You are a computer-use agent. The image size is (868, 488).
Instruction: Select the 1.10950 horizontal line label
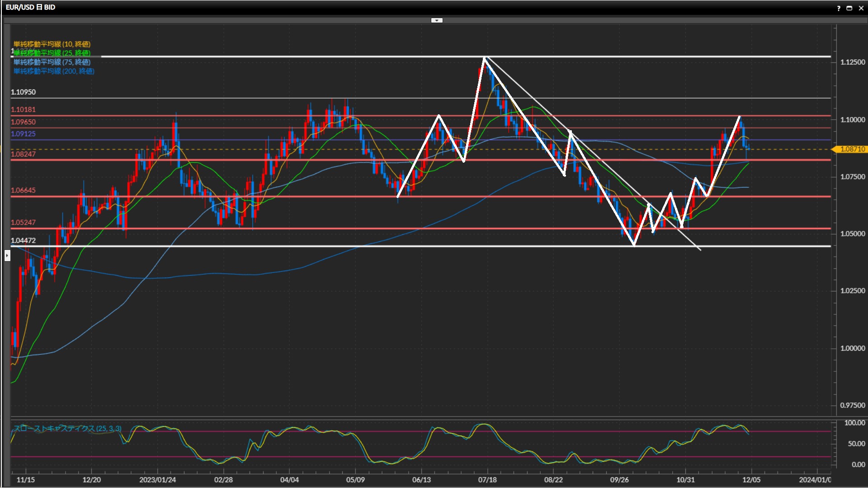pyautogui.click(x=23, y=92)
